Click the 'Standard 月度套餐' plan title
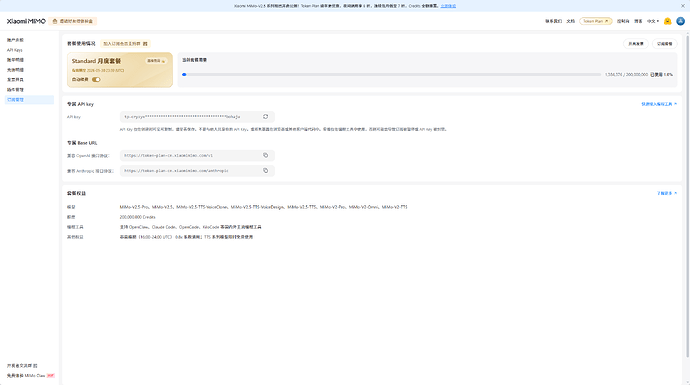Screen dimensions: 690x385 click(x=96, y=61)
